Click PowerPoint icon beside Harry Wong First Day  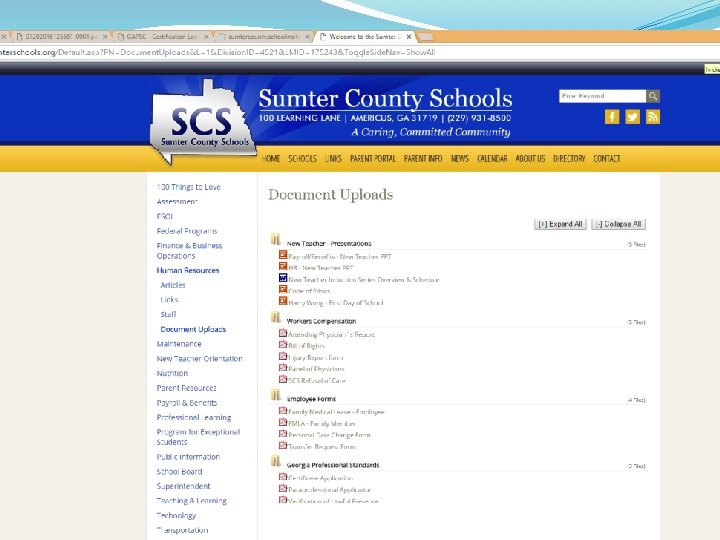coord(283,301)
